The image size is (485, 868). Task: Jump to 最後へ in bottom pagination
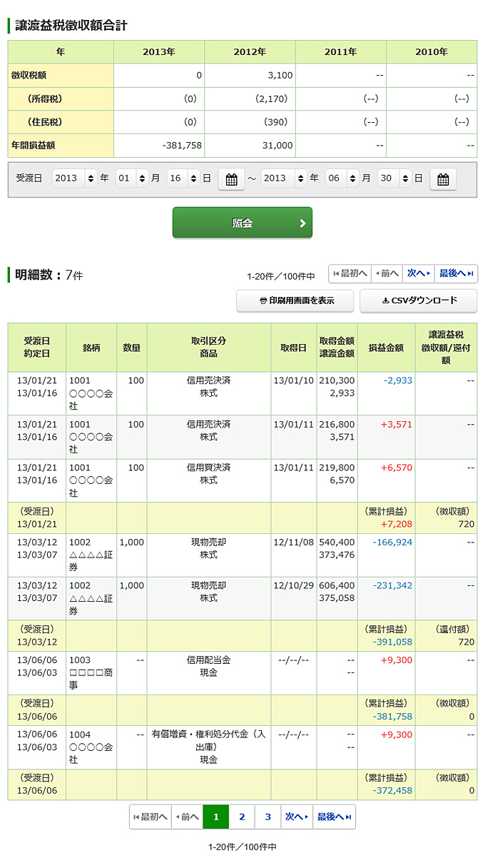click(334, 817)
